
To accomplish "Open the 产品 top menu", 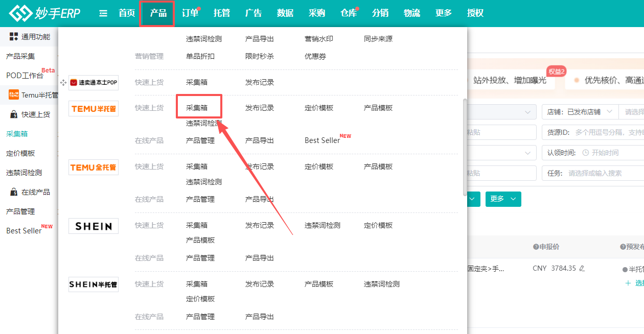I will pos(158,13).
